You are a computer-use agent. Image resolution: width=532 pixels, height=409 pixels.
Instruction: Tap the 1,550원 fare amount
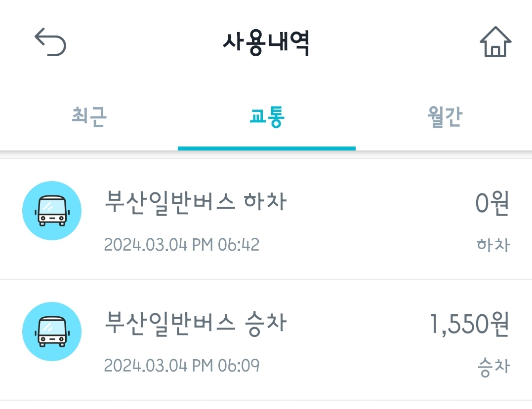[x=469, y=325]
